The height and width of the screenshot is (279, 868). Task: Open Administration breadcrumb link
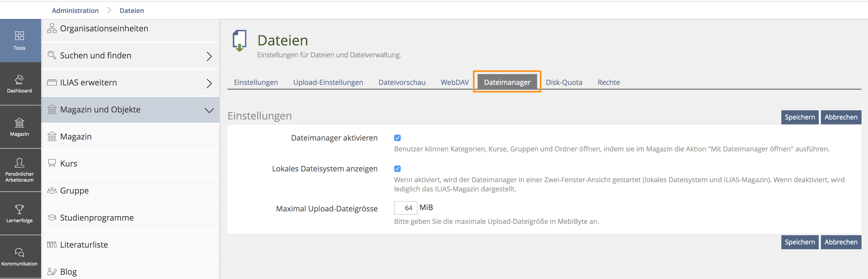(75, 11)
